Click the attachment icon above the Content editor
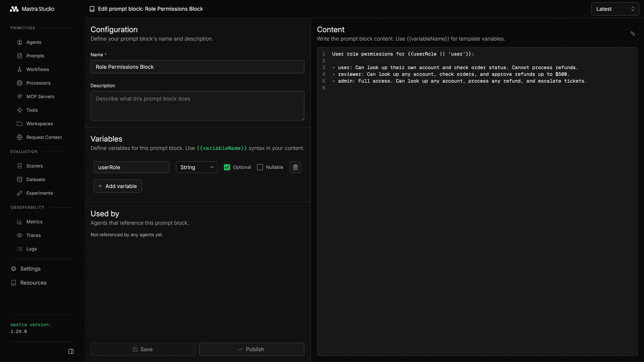 pyautogui.click(x=633, y=34)
